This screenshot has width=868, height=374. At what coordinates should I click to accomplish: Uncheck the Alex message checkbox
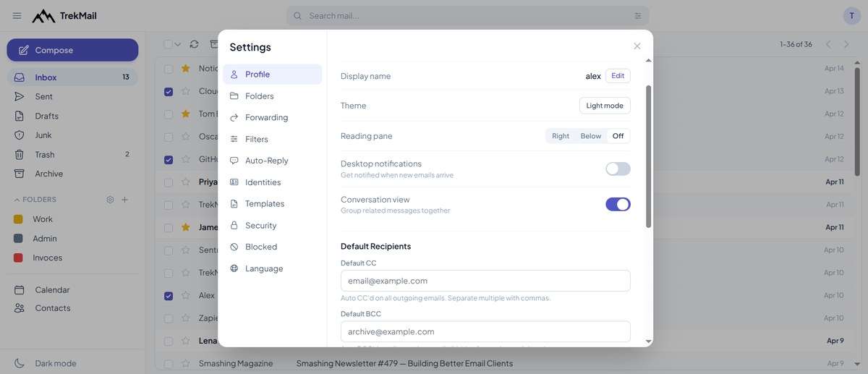click(x=169, y=296)
